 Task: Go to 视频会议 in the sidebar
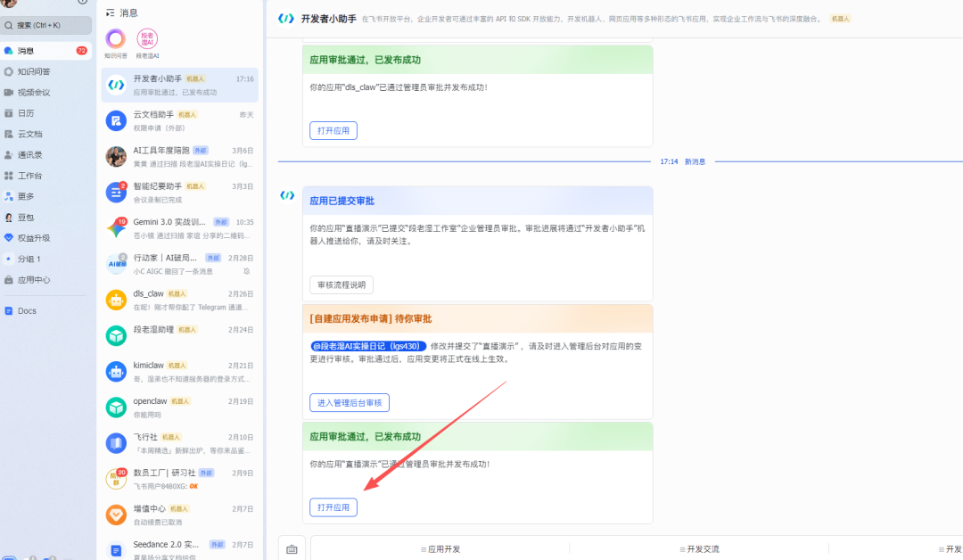[x=46, y=92]
